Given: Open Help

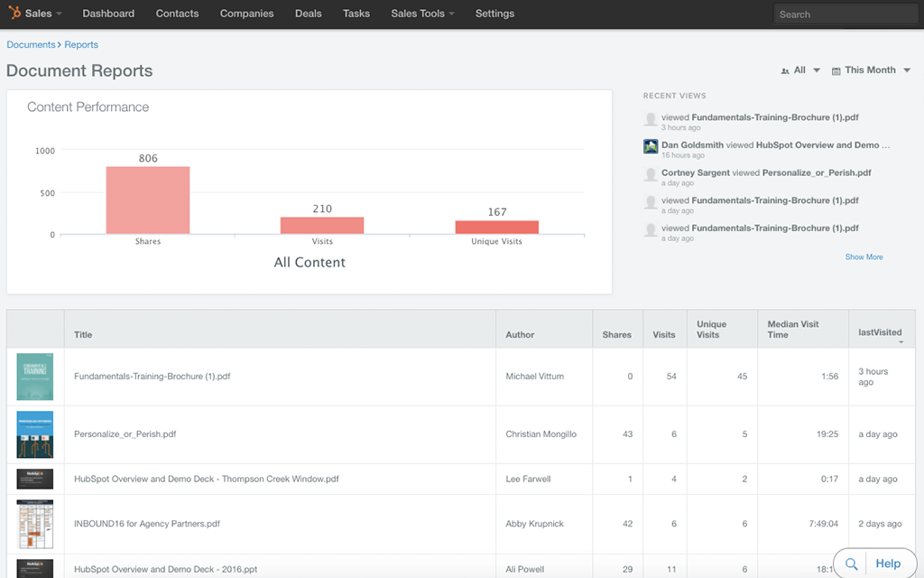Looking at the screenshot, I should [x=889, y=564].
